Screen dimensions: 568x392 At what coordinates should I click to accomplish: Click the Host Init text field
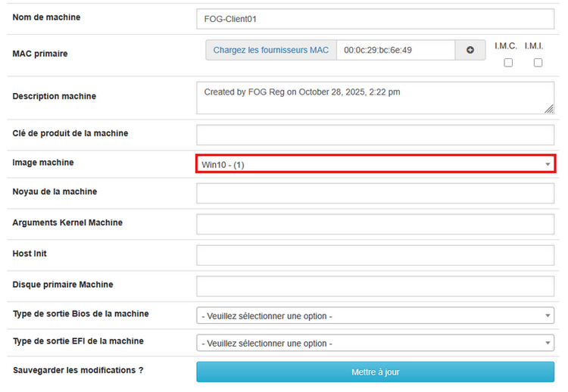376,255
